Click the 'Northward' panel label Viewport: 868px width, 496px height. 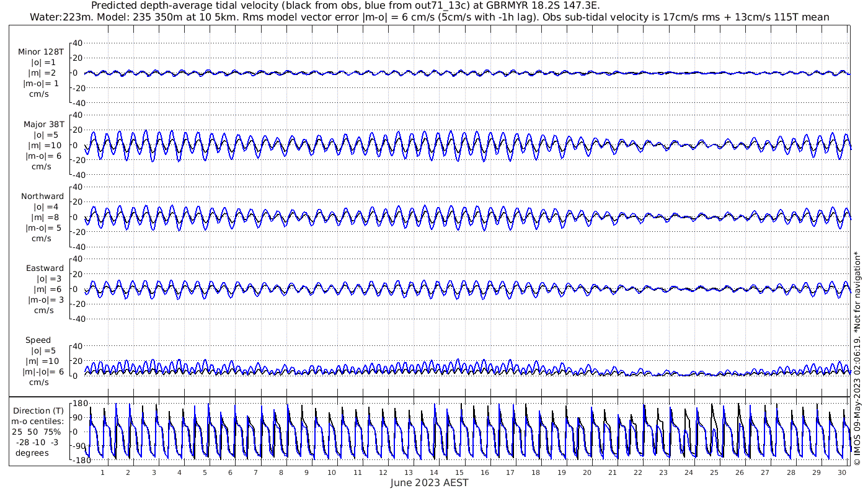pos(42,197)
